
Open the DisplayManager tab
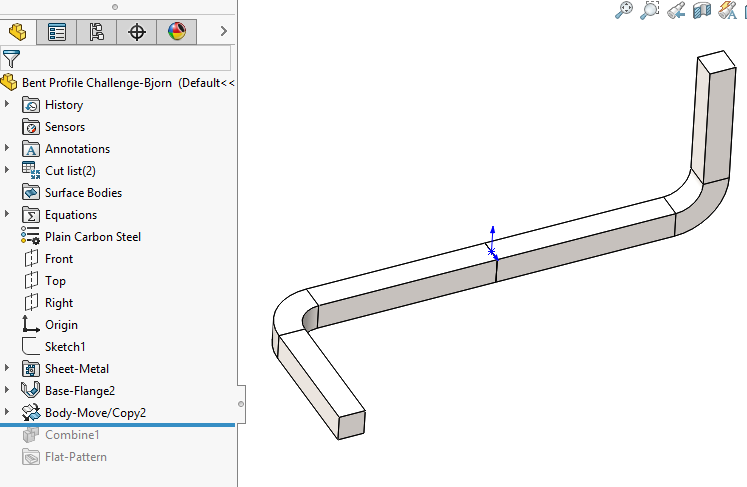tap(177, 32)
